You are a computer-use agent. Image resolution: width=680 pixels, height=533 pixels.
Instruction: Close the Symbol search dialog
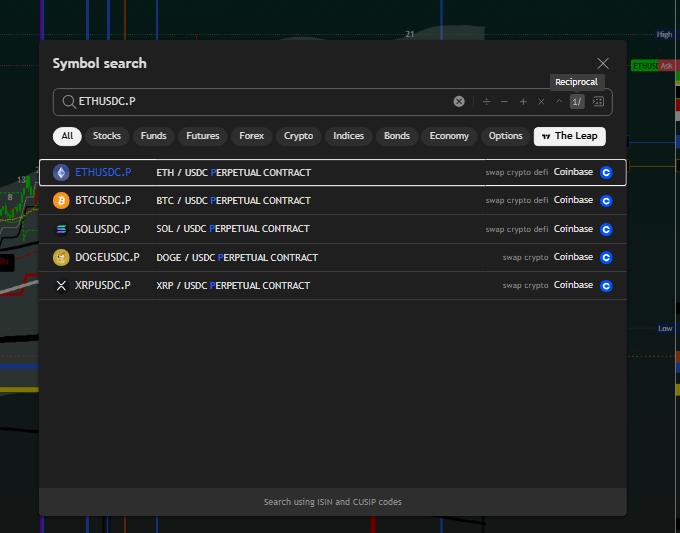point(603,63)
